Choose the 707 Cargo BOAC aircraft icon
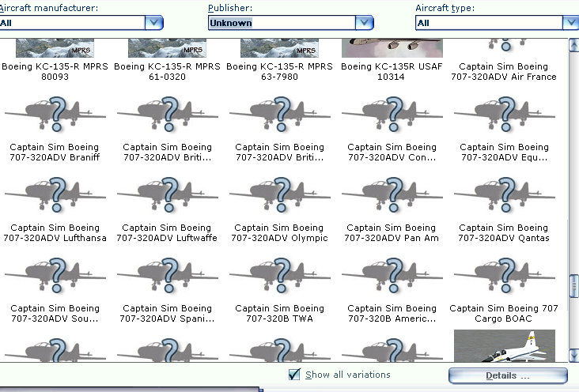The width and height of the screenshot is (579, 392). click(x=504, y=273)
